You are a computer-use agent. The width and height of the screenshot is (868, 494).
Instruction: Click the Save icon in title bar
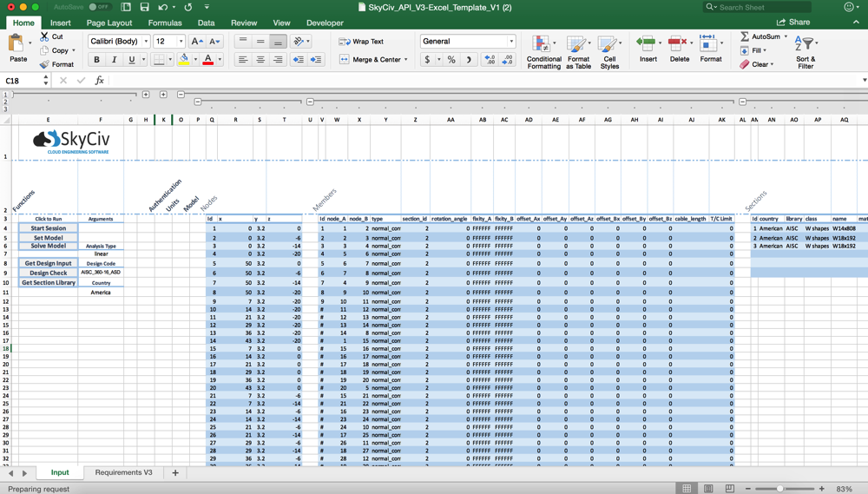point(144,7)
